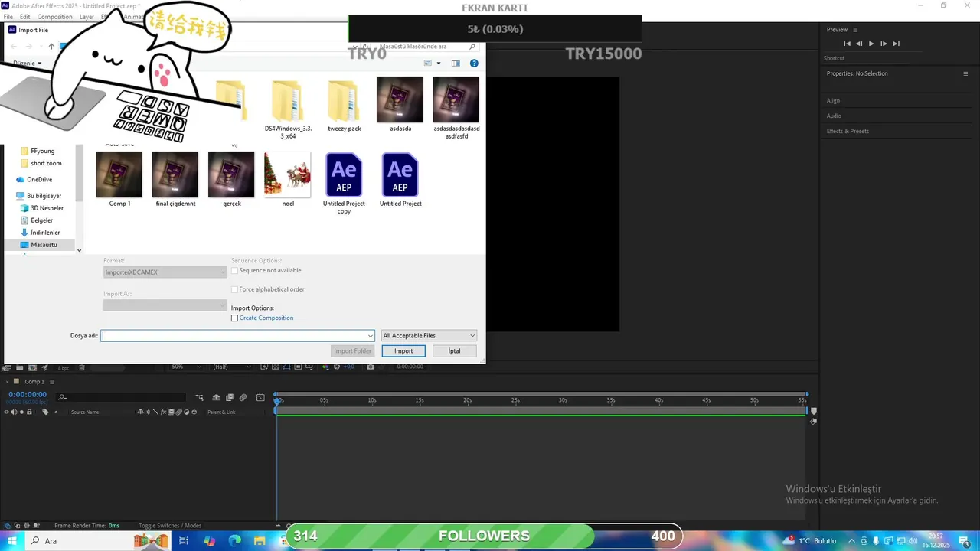Jump to last frame in Preview panel
Screen dimensions: 980x551
[896, 44]
